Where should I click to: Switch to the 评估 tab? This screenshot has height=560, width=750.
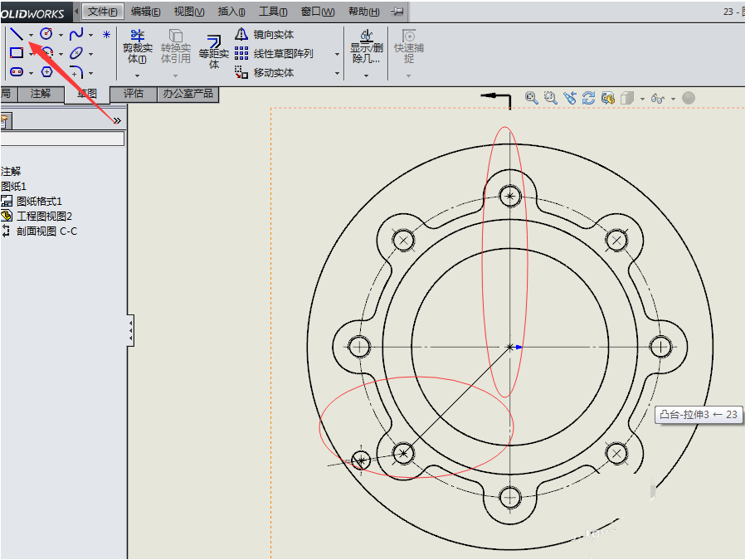tap(134, 94)
